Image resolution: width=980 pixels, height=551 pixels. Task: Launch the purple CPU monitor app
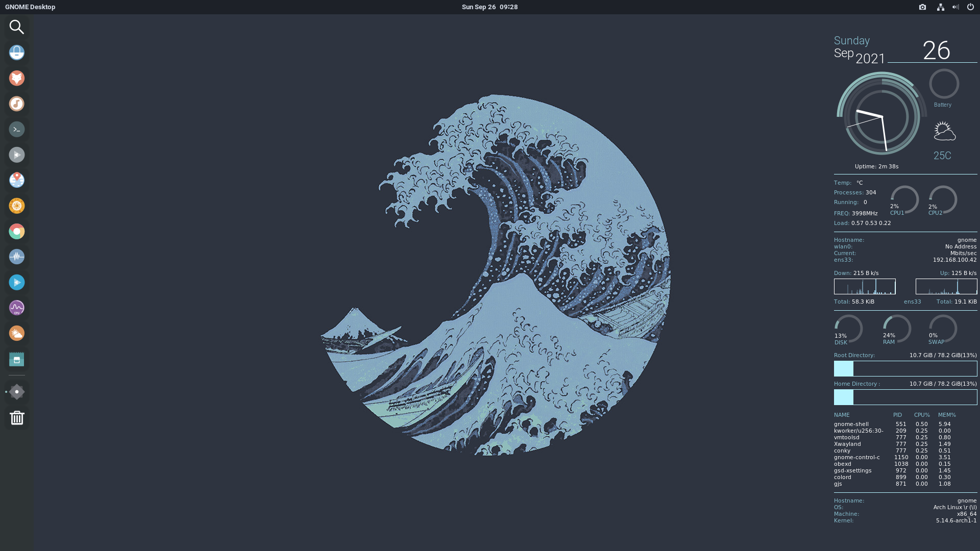(x=17, y=308)
